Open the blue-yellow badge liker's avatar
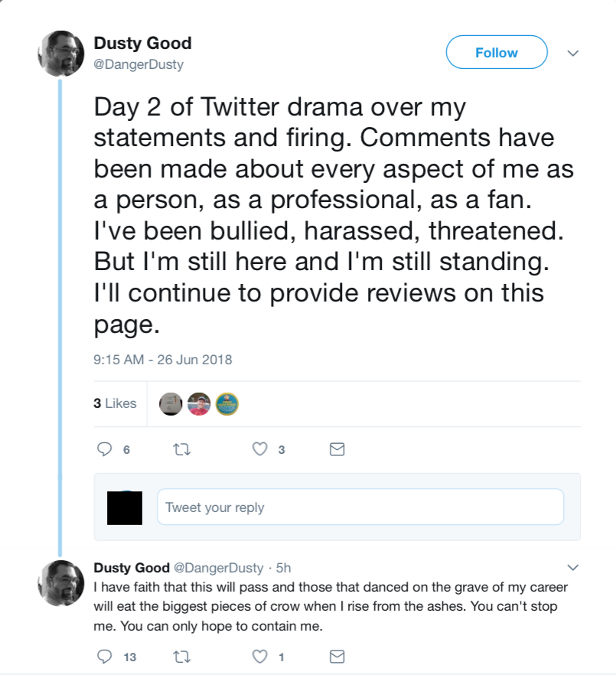The width and height of the screenshot is (616, 675). pos(227,404)
